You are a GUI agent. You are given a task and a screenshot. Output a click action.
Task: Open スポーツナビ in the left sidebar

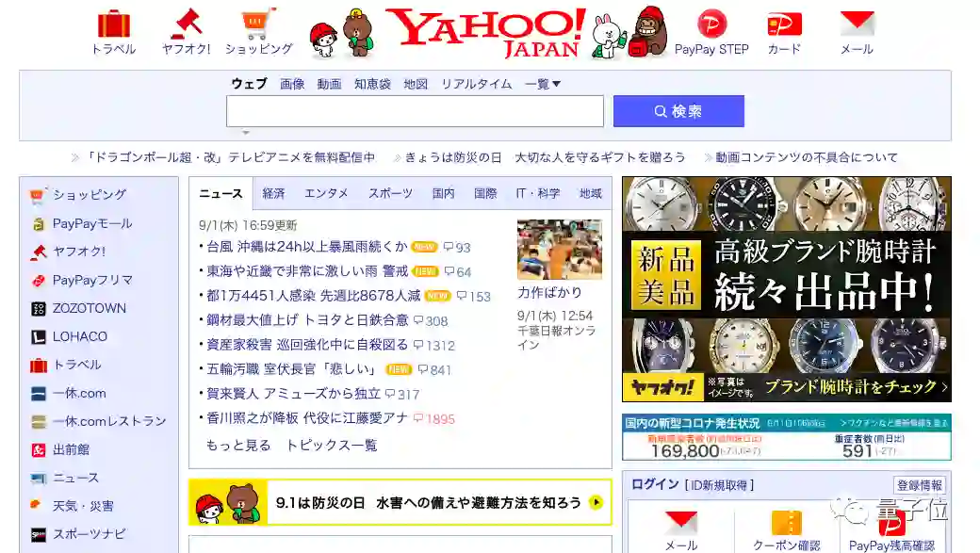pyautogui.click(x=90, y=534)
